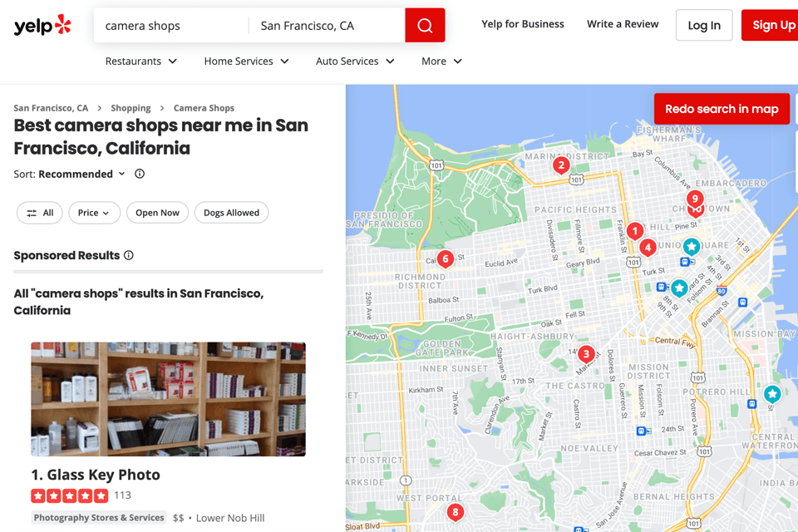798x532 pixels.
Task: Toggle the Dogs Allowed filter
Action: tap(232, 213)
